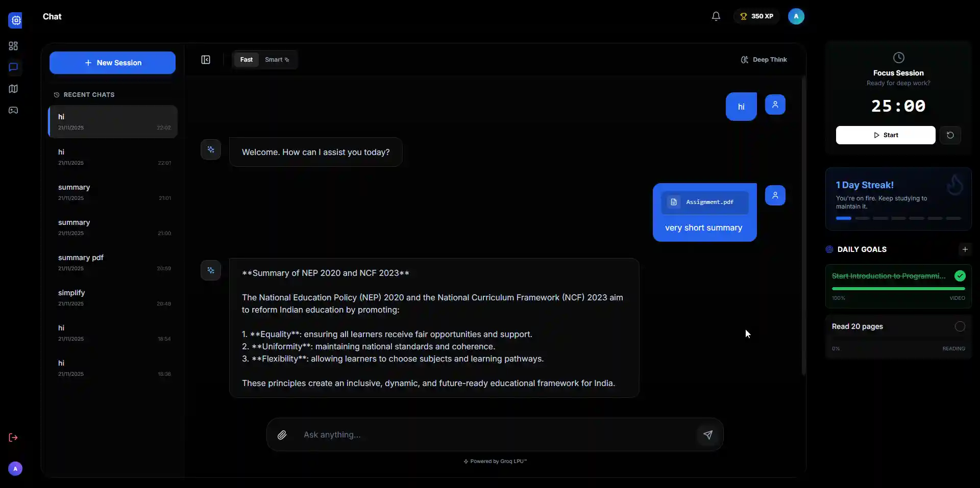Image resolution: width=980 pixels, height=488 pixels.
Task: Select the Gamepad icon in sidebar
Action: (x=13, y=110)
